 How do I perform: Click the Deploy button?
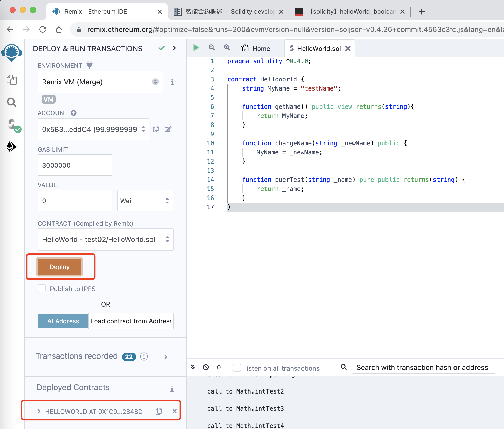60,266
